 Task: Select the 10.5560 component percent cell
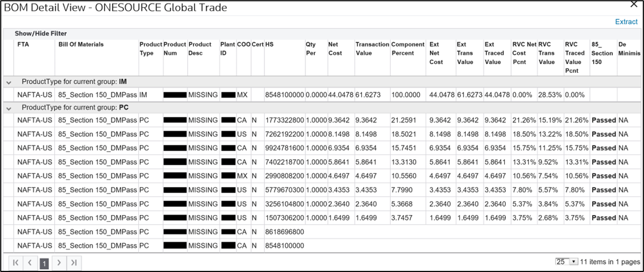click(x=403, y=176)
